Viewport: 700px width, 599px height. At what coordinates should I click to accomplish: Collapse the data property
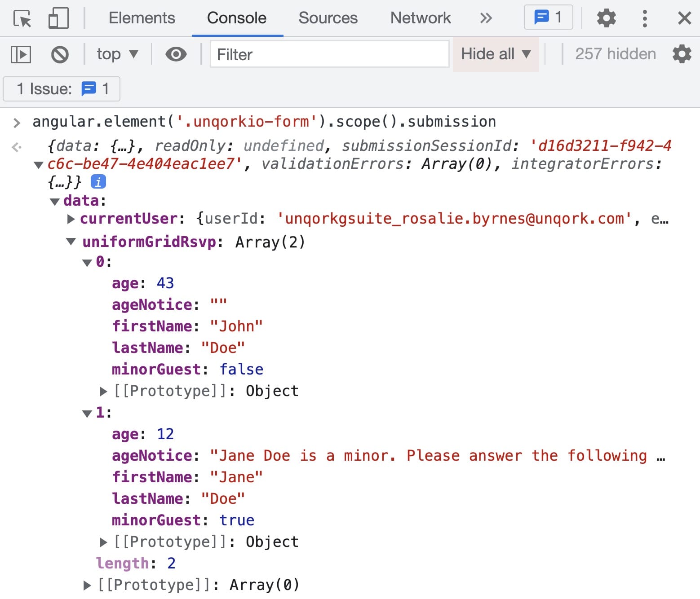tap(55, 202)
